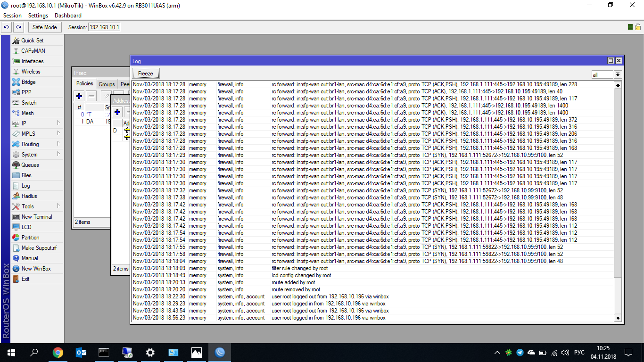Open the PPP section
The height and width of the screenshot is (362, 644).
click(x=37, y=92)
